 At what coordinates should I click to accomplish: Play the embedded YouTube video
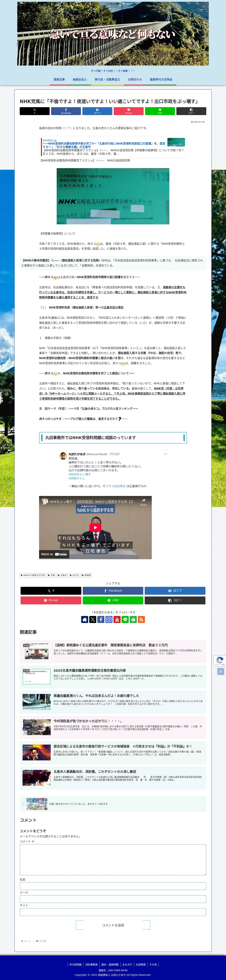(95, 527)
